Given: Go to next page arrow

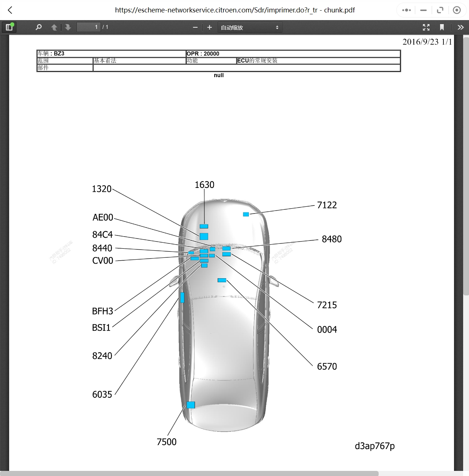Looking at the screenshot, I should pos(68,27).
